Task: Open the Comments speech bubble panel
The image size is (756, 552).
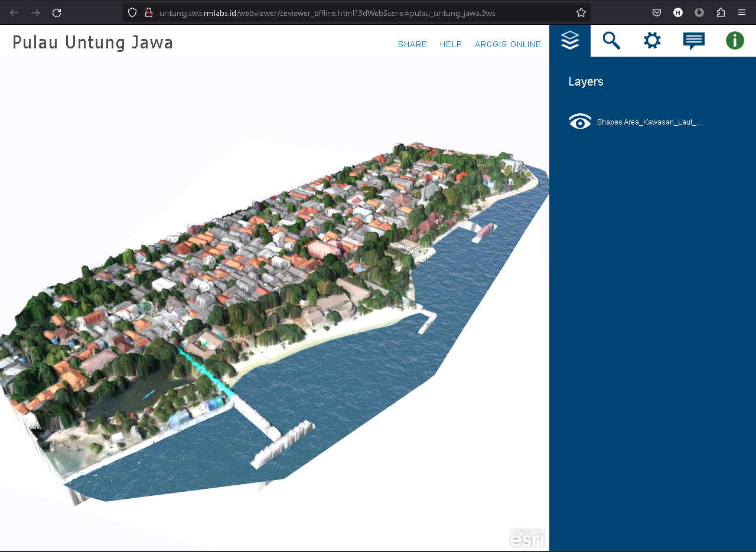Action: click(693, 41)
